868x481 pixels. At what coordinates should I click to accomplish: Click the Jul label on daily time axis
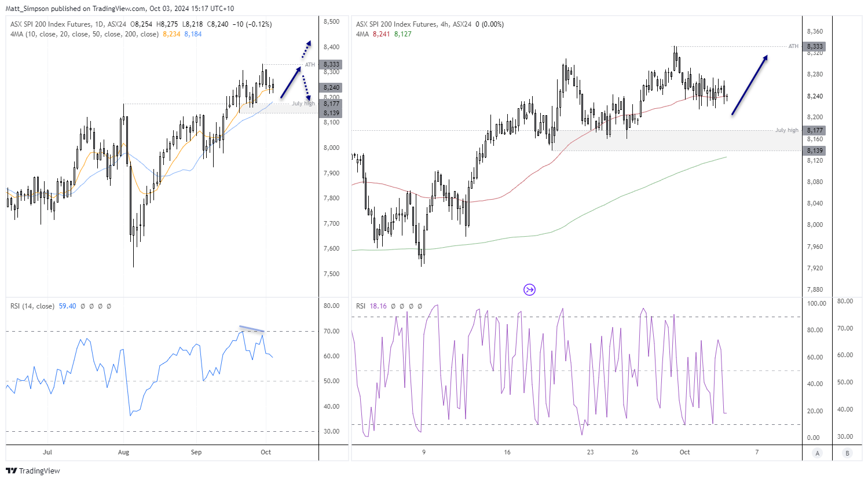[x=47, y=452]
